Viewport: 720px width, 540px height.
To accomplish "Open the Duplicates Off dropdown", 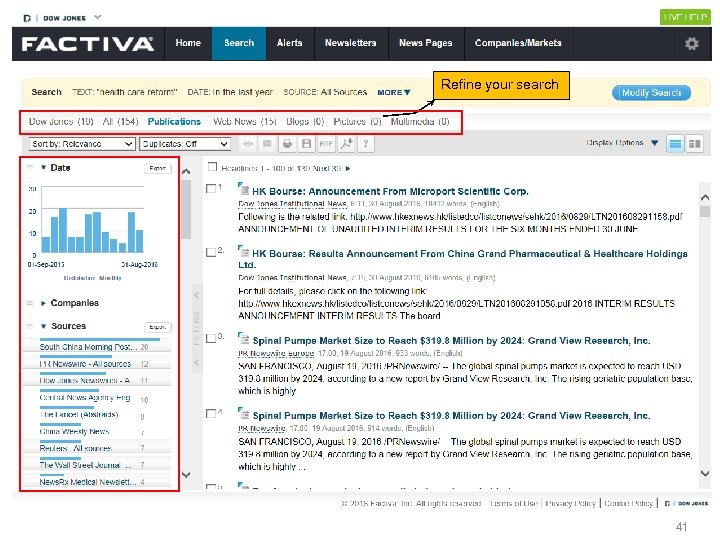I will click(x=185, y=144).
